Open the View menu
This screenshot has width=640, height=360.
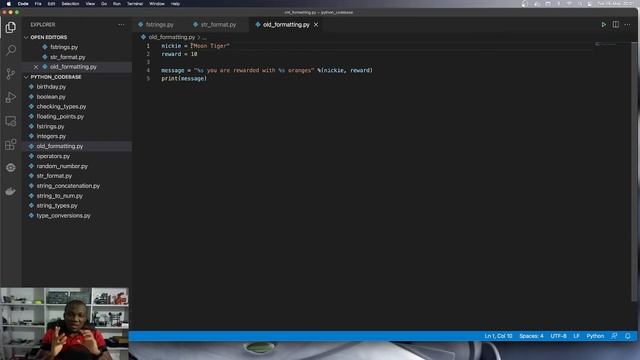(90, 4)
